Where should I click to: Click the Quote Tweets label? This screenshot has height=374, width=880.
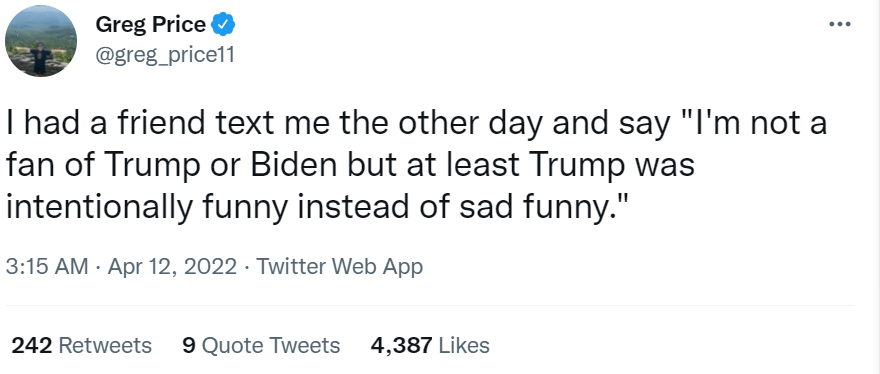pyautogui.click(x=271, y=345)
